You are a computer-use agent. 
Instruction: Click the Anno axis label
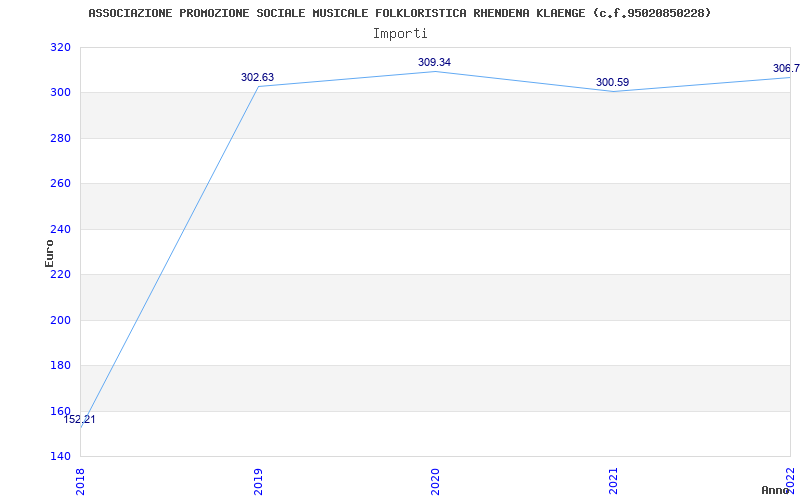[x=776, y=490]
